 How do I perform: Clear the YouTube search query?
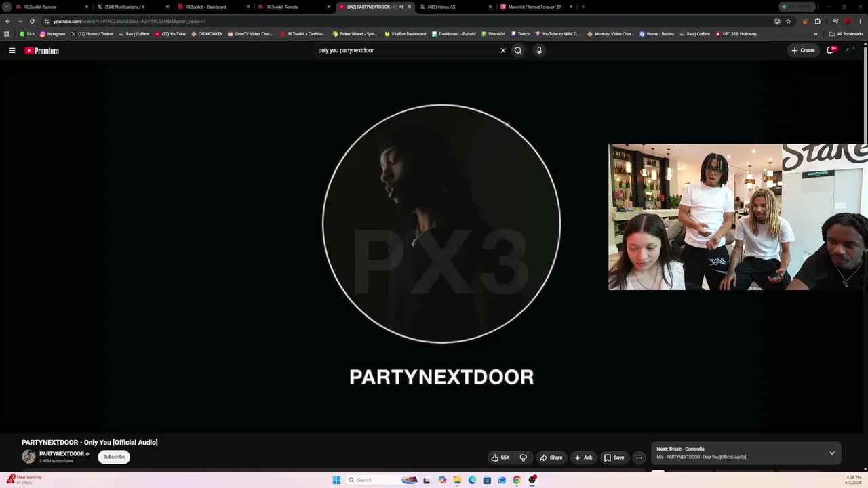(x=503, y=50)
